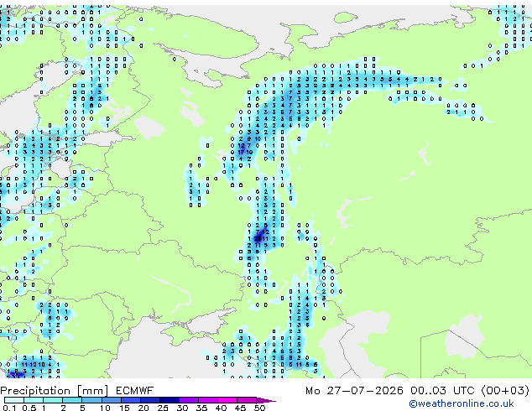The image size is (532, 411).
Task: Select the 2–5 mm legend color box
Action: (72, 400)
